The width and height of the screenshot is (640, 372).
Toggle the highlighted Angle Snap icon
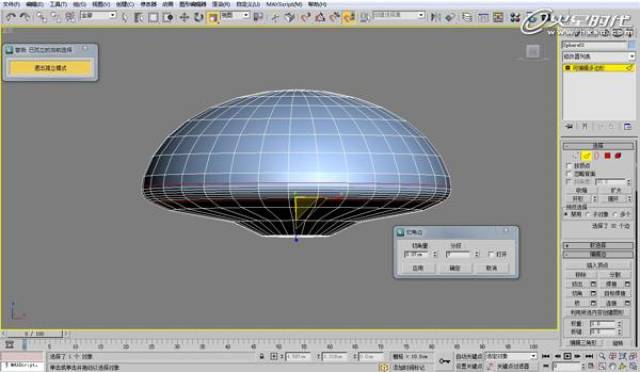tap(349, 17)
